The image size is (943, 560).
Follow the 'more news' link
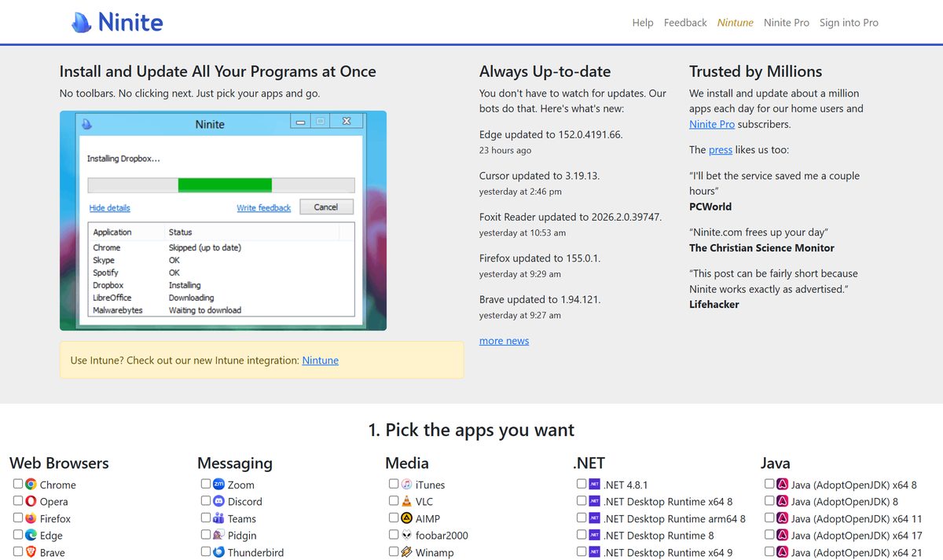coord(505,341)
